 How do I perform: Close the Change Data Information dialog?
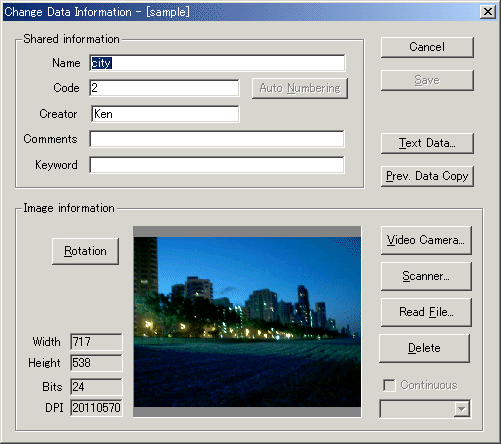pos(488,12)
